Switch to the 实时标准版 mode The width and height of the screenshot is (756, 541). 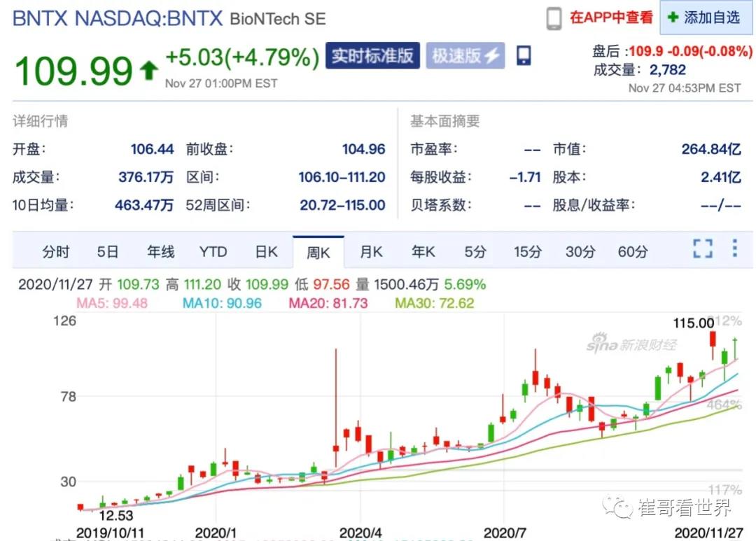pos(372,56)
